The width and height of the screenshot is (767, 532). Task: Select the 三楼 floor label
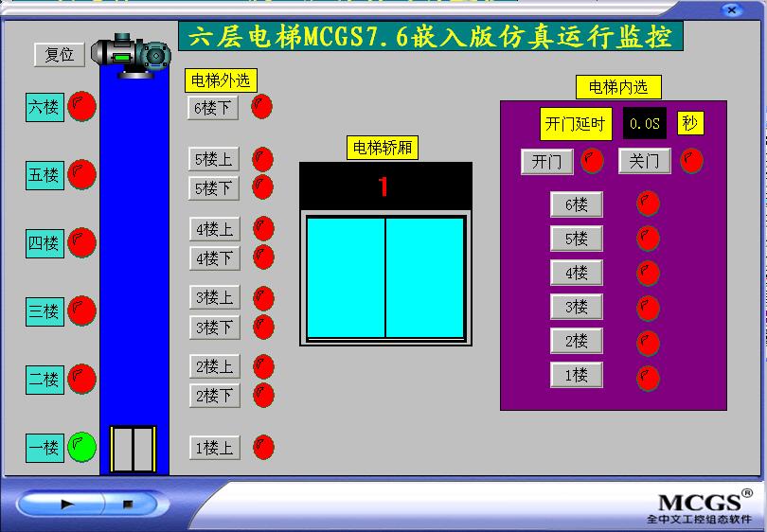click(x=45, y=311)
